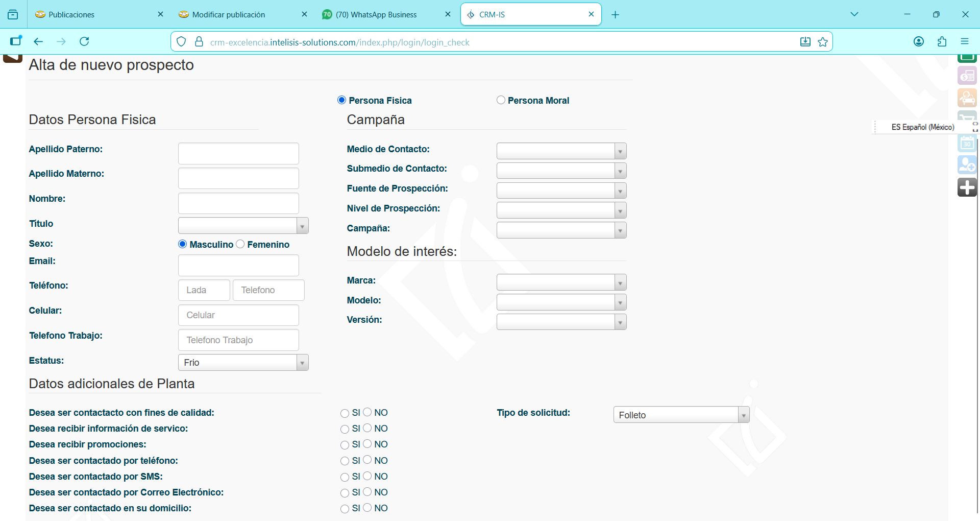Select the Persona Moral radio button
Screen dimensions: 980x521
point(501,100)
